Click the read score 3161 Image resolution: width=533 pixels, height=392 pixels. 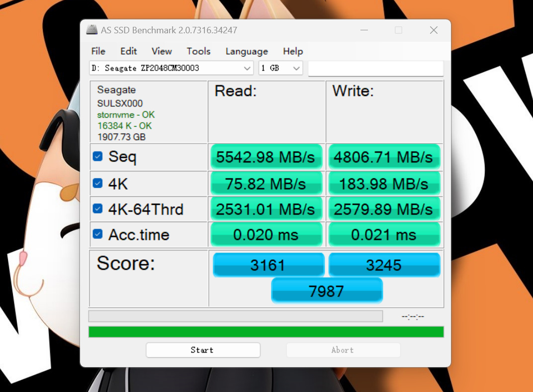[x=268, y=265]
